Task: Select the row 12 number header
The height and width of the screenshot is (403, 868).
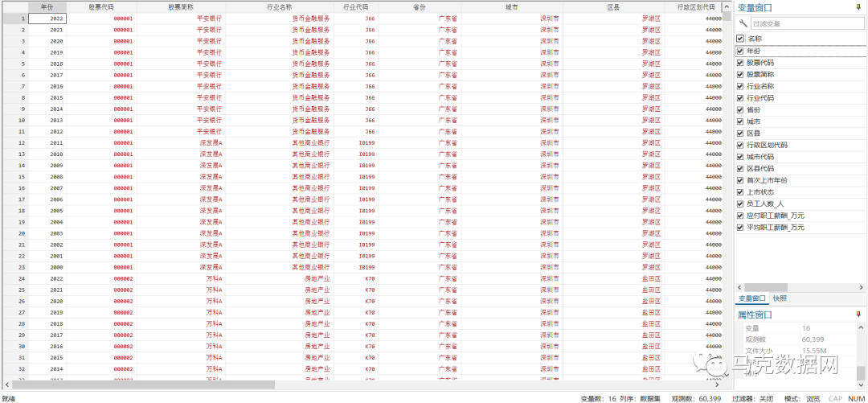Action: coord(14,143)
